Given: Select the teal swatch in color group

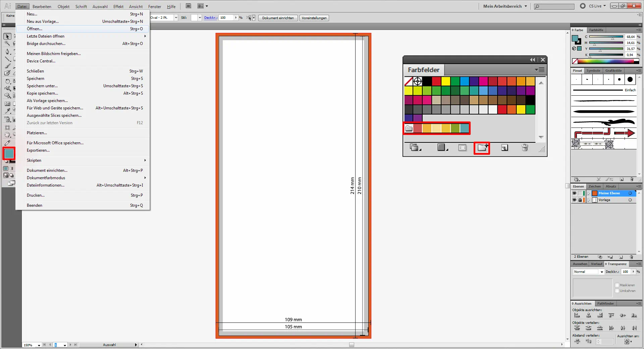Looking at the screenshot, I should pos(465,128).
